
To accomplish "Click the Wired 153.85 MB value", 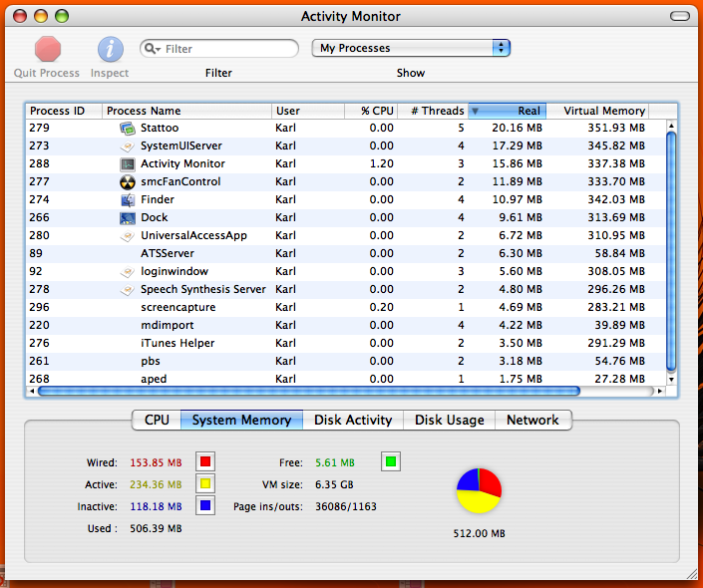I will 156,462.
